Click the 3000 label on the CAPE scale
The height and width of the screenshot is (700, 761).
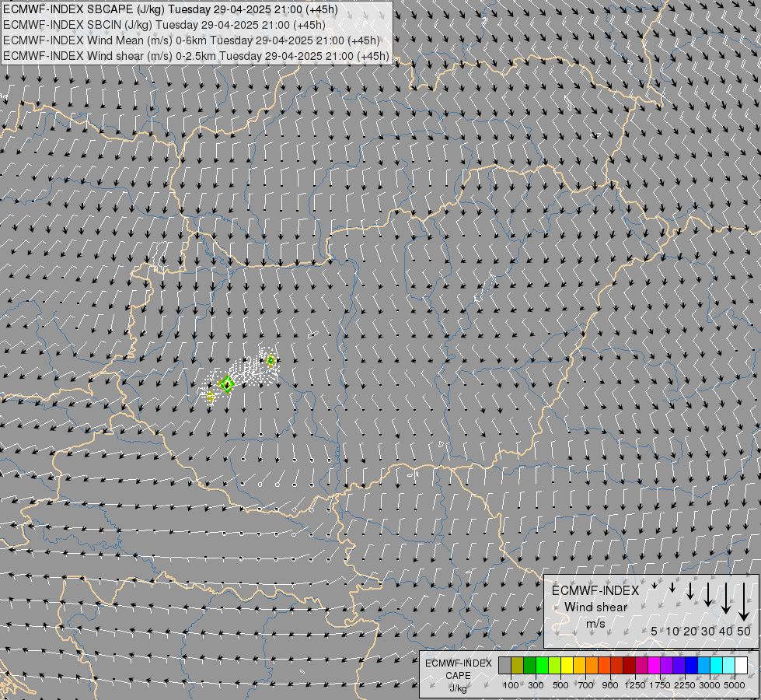point(710,685)
